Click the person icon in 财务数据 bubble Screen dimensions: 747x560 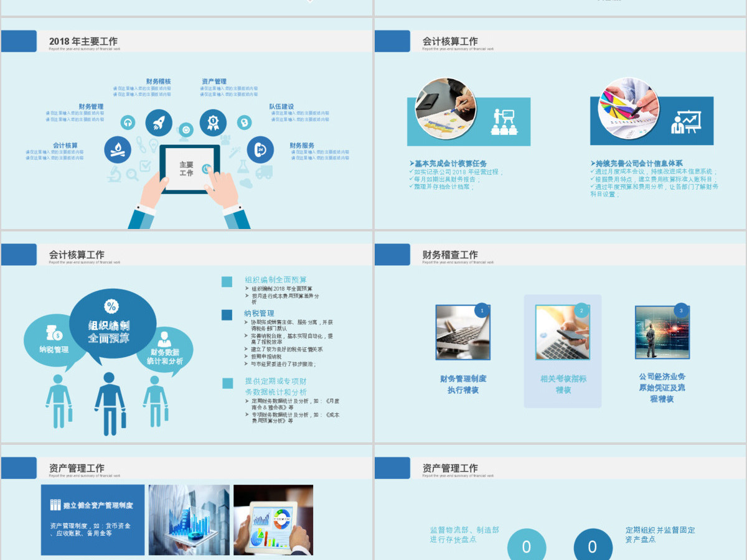(164, 340)
